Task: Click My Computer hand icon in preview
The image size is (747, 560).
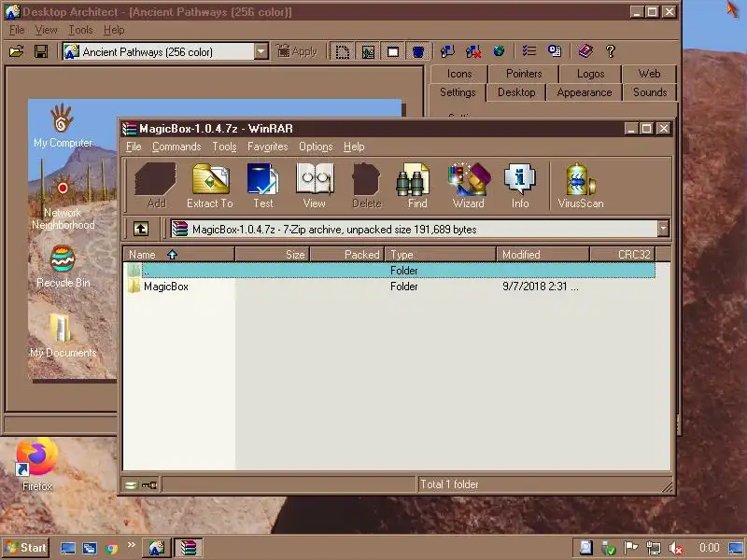Action: click(x=63, y=119)
